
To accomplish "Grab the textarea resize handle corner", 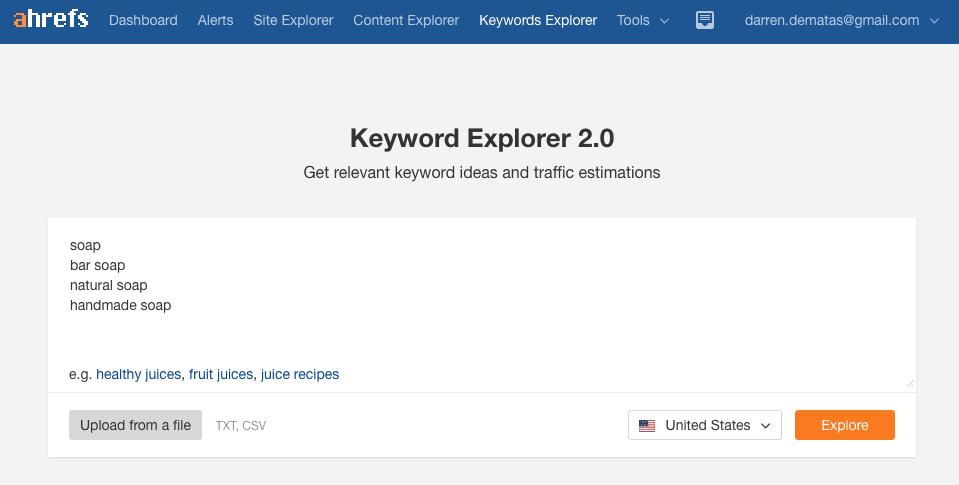I will click(910, 383).
